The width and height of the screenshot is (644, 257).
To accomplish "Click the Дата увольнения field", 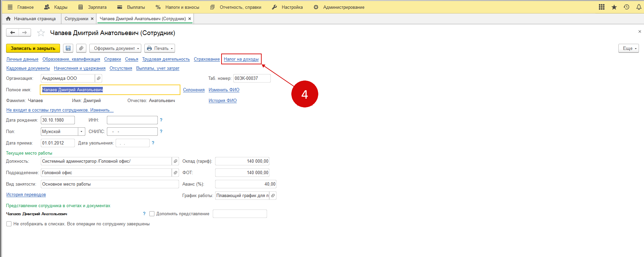I will pyautogui.click(x=133, y=143).
